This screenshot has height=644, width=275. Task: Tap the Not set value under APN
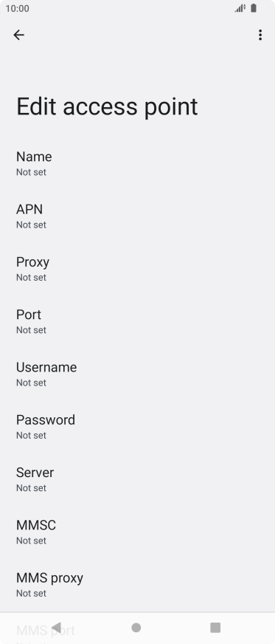[x=31, y=225]
